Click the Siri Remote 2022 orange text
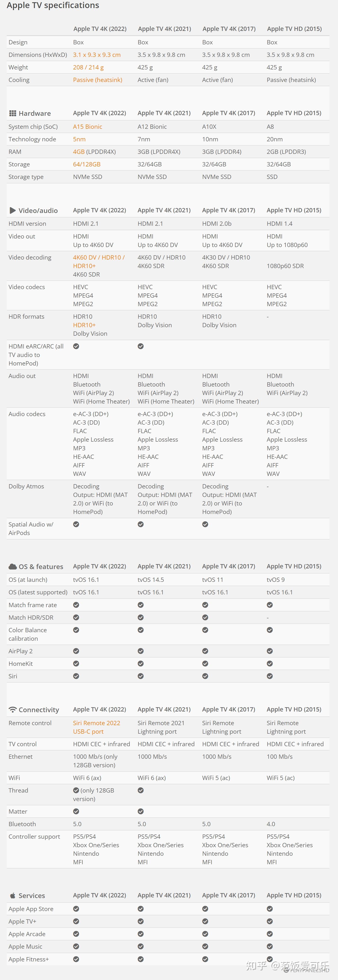Viewport: 338px width, 980px height. 97,723
